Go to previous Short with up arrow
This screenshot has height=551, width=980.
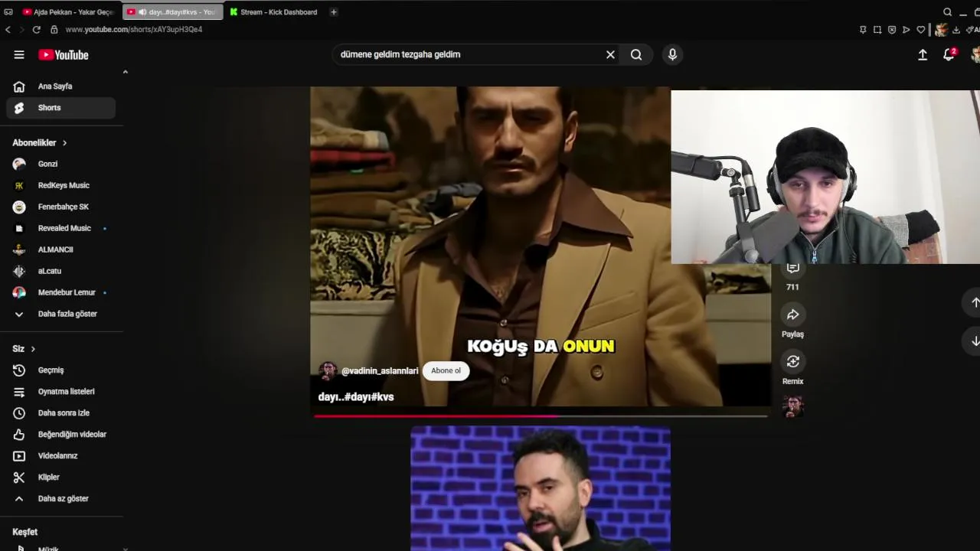click(x=975, y=303)
